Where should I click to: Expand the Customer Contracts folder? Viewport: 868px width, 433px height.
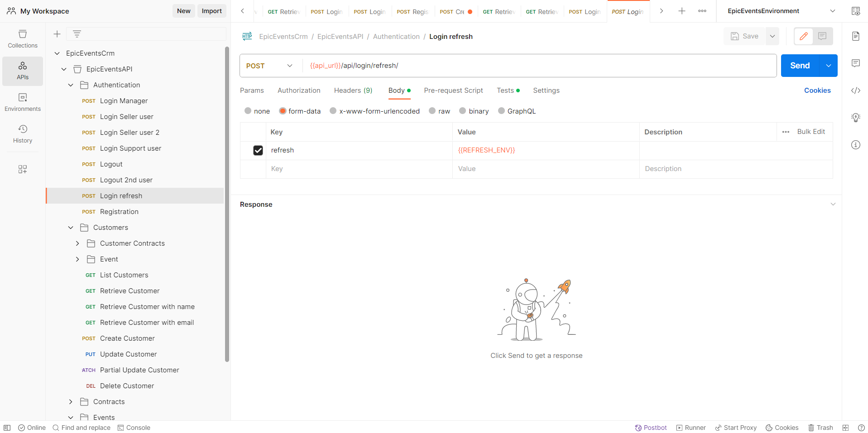[77, 243]
